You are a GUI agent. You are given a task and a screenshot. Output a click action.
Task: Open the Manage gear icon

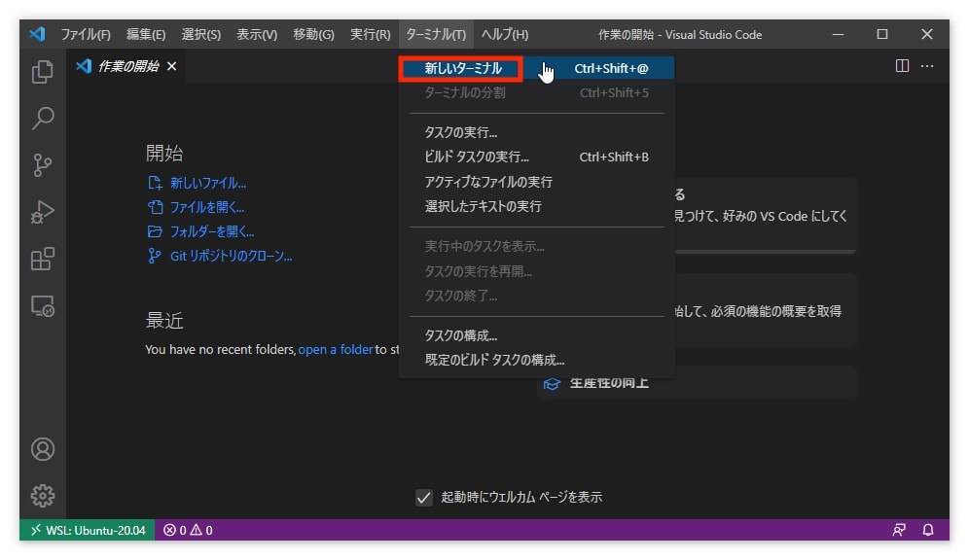43,496
